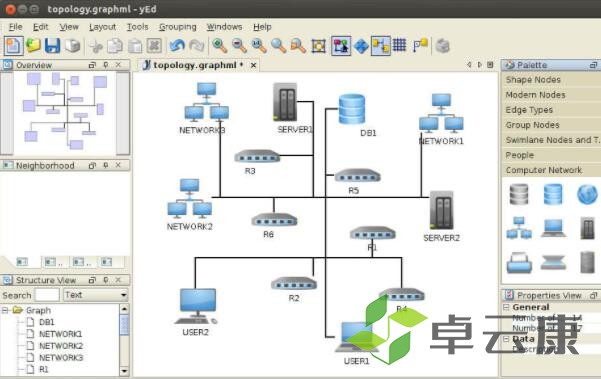Click the New document toolbar icon
Viewport: 601px width, 379px height.
[13, 46]
